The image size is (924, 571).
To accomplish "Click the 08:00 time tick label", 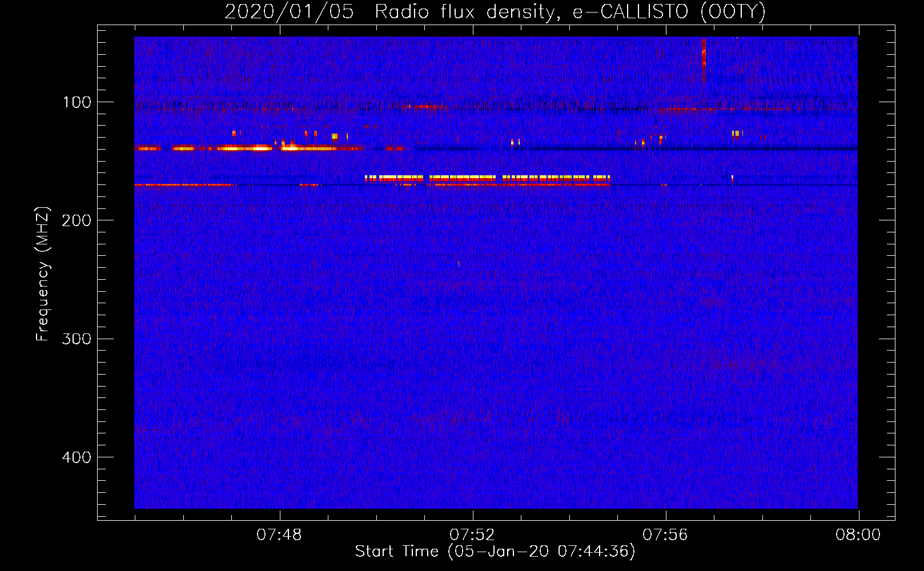I will coord(858,535).
